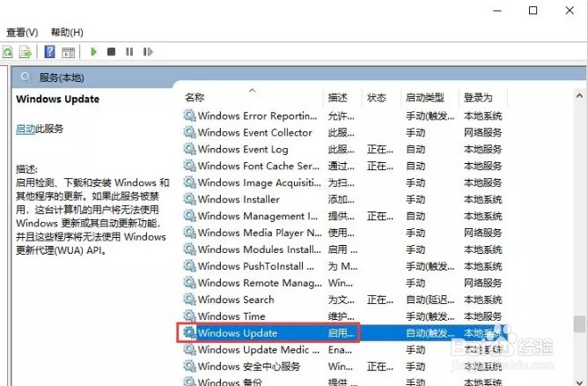The height and width of the screenshot is (386, 588).
Task: Click gear icon of Windows Search
Action: click(189, 300)
